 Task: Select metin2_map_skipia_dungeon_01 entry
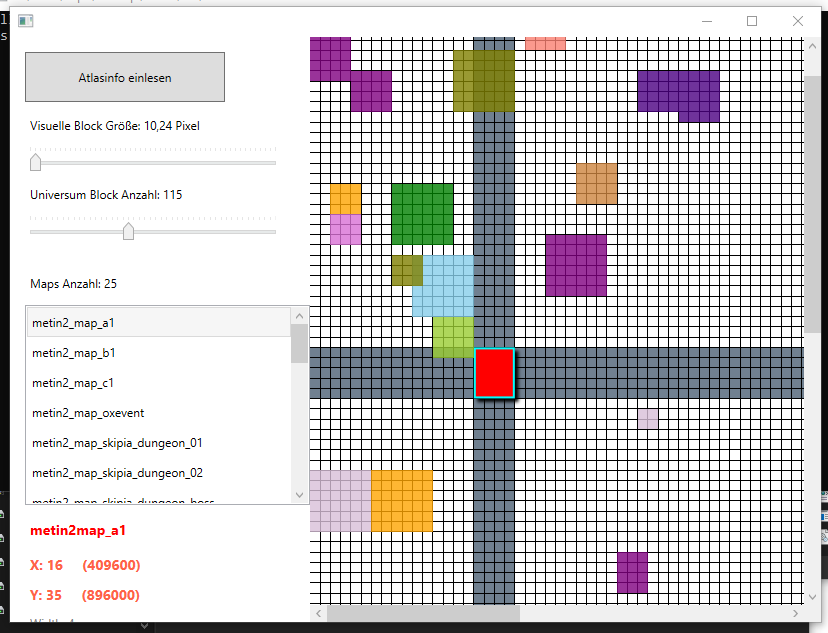159,443
